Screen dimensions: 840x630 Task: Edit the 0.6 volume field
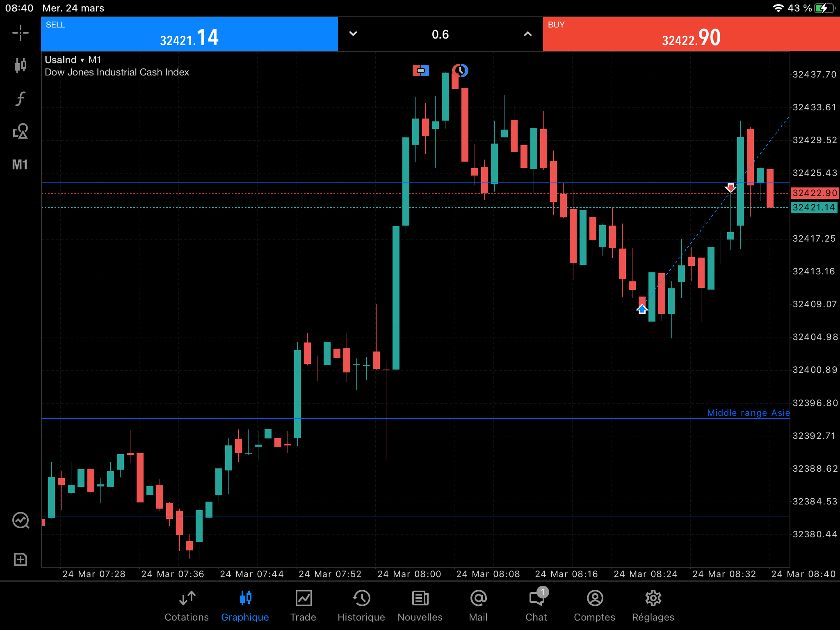[440, 34]
